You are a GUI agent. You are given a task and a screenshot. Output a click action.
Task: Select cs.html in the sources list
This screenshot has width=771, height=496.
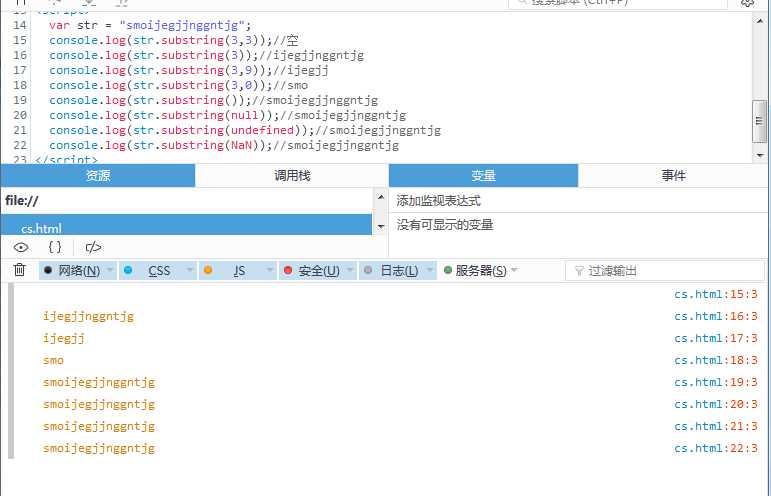(186, 225)
